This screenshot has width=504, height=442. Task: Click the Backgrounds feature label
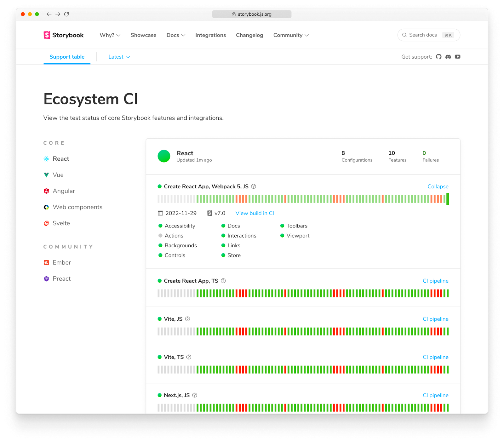[181, 245]
